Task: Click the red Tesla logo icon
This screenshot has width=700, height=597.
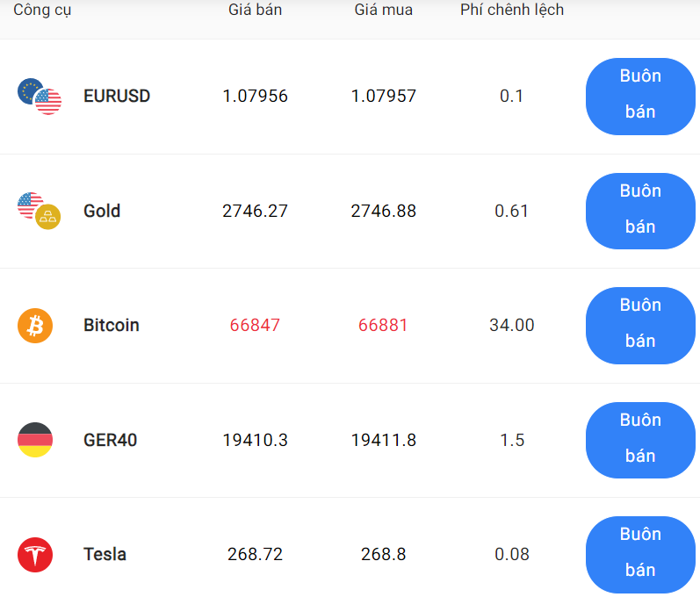Action: tap(35, 555)
